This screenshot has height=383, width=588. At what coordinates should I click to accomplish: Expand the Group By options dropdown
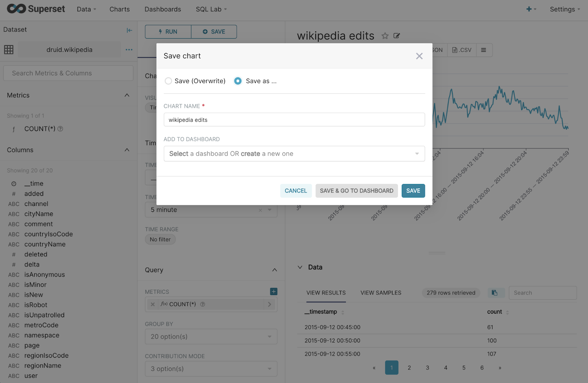point(211,337)
